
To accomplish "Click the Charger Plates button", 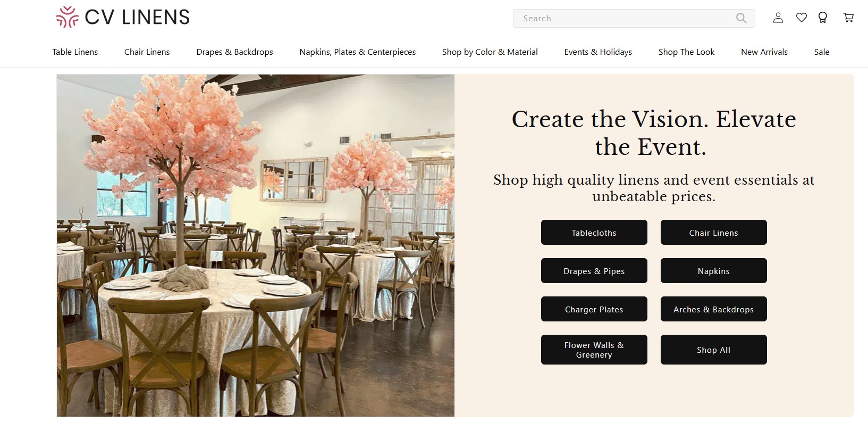I will (x=594, y=309).
